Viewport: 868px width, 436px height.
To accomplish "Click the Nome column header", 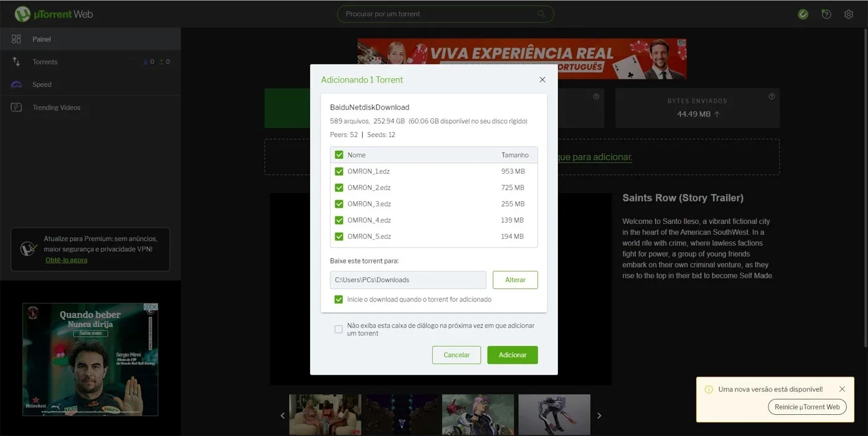I will click(356, 155).
